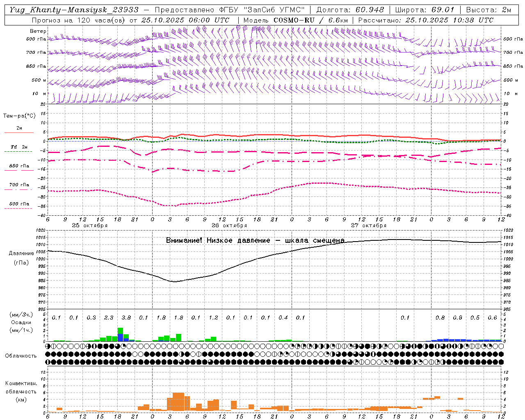The width and height of the screenshot is (525, 420).
Task: Click the 1.2 precipitation value
Action: [213, 318]
